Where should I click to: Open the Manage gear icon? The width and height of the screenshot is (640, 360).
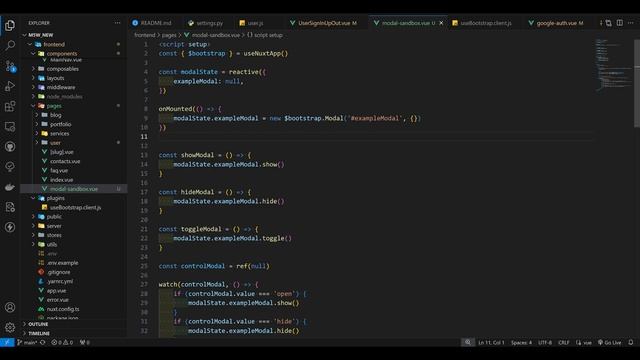[10, 327]
